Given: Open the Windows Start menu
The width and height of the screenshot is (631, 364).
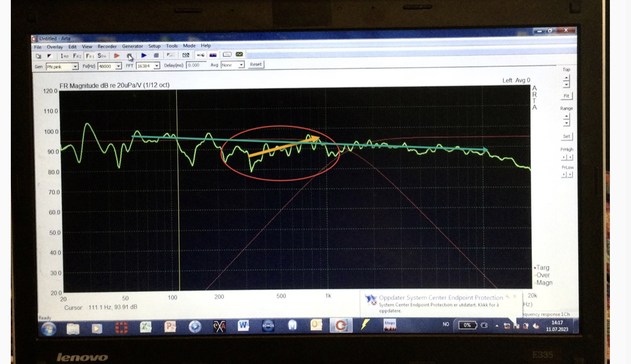Looking at the screenshot, I should (49, 329).
